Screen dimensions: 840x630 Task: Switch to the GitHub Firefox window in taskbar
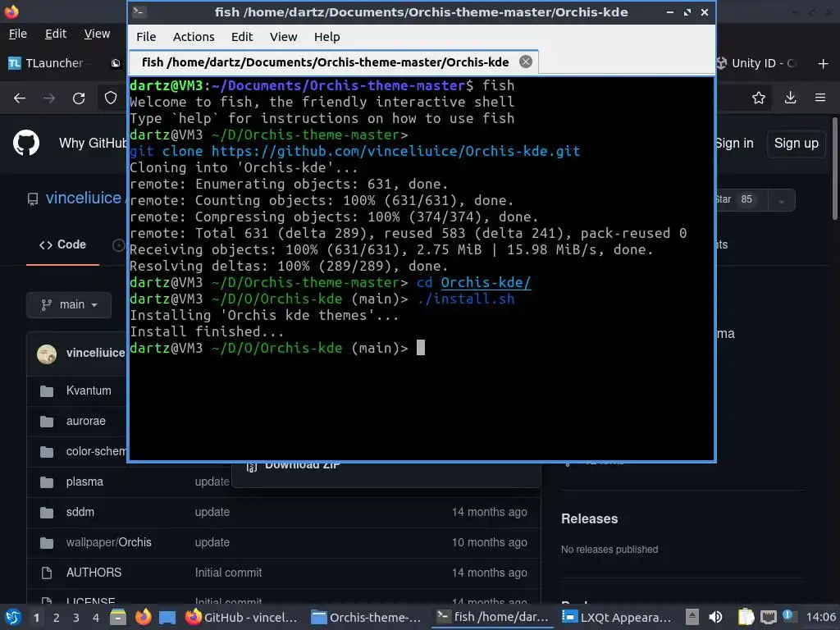(243, 617)
